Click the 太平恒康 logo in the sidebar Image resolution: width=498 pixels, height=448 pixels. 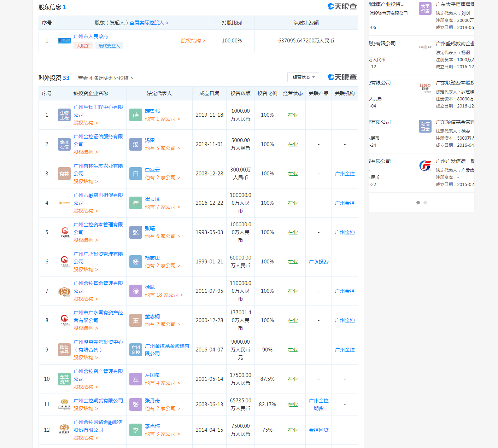click(x=425, y=8)
